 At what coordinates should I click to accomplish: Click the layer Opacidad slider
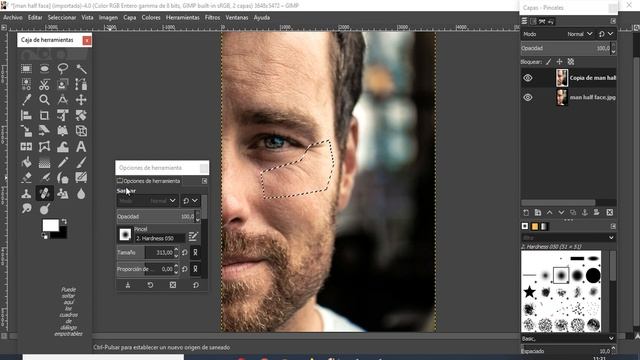pyautogui.click(x=566, y=48)
